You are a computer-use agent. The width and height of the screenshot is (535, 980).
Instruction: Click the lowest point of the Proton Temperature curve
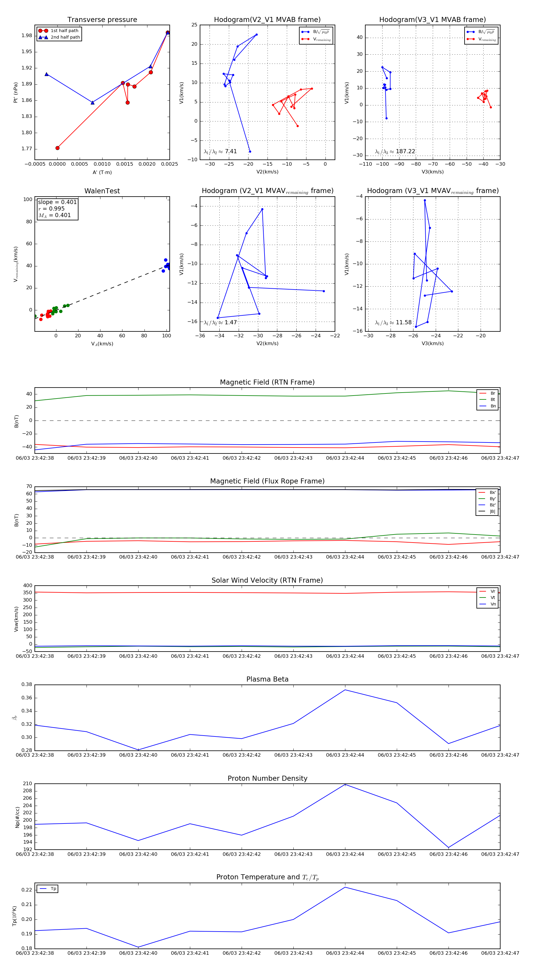(x=138, y=947)
